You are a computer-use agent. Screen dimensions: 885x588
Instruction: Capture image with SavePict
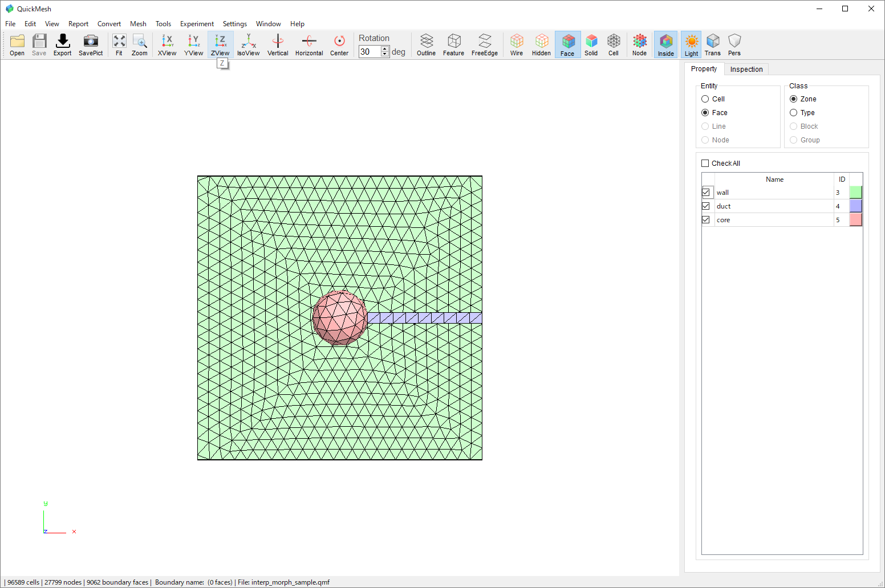coord(91,44)
